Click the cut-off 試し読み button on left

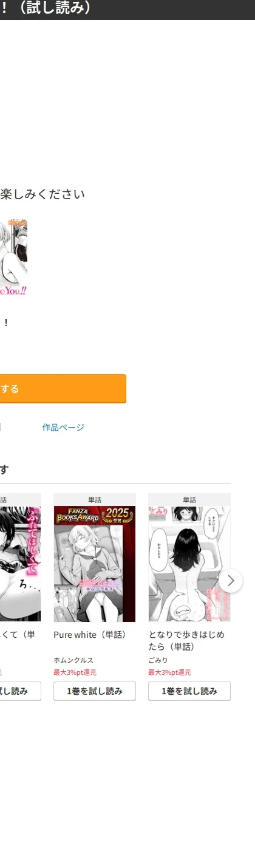[20, 691]
